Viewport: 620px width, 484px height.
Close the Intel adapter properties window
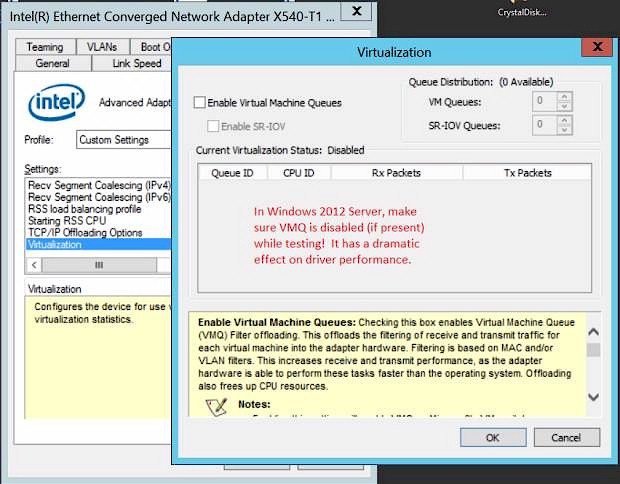tap(356, 11)
